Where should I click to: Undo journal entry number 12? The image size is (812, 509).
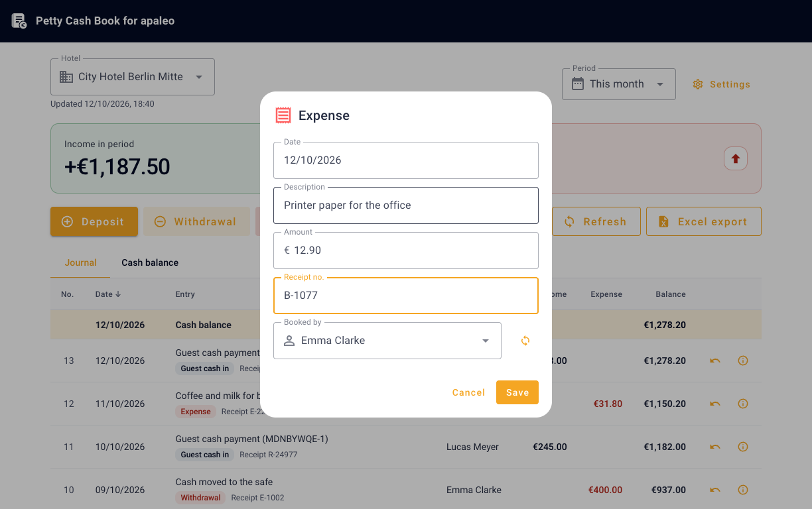coord(715,404)
